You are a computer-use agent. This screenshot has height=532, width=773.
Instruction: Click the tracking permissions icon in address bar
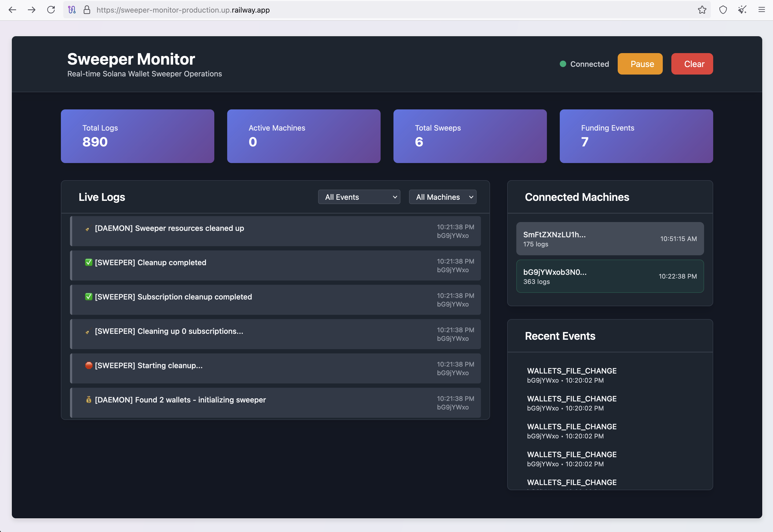pos(72,10)
